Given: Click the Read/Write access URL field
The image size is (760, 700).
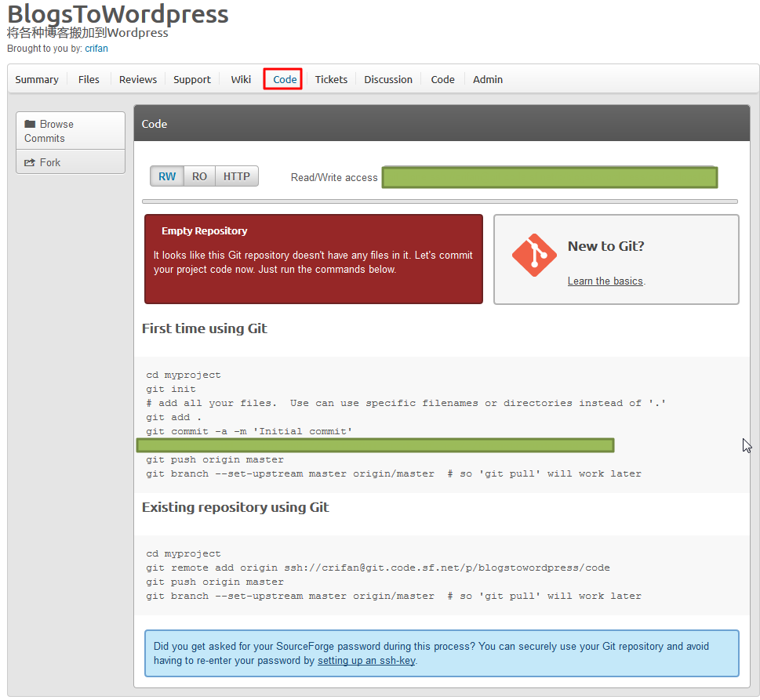Looking at the screenshot, I should [550, 177].
